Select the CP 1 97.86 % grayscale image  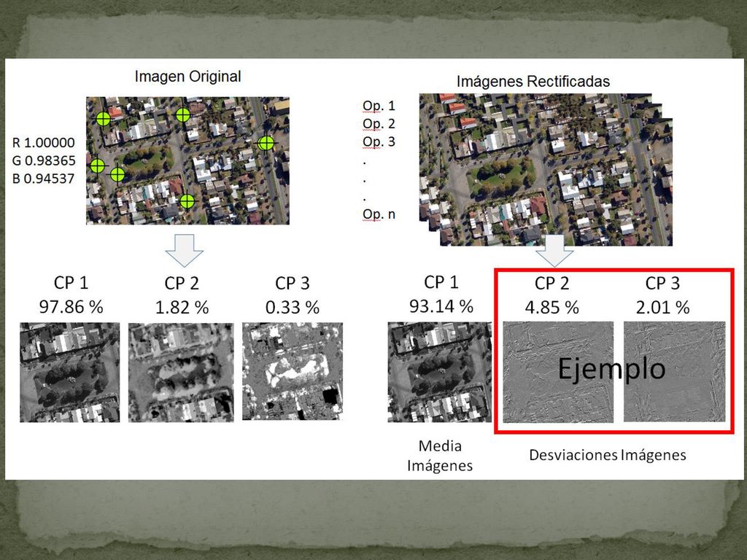pos(69,373)
